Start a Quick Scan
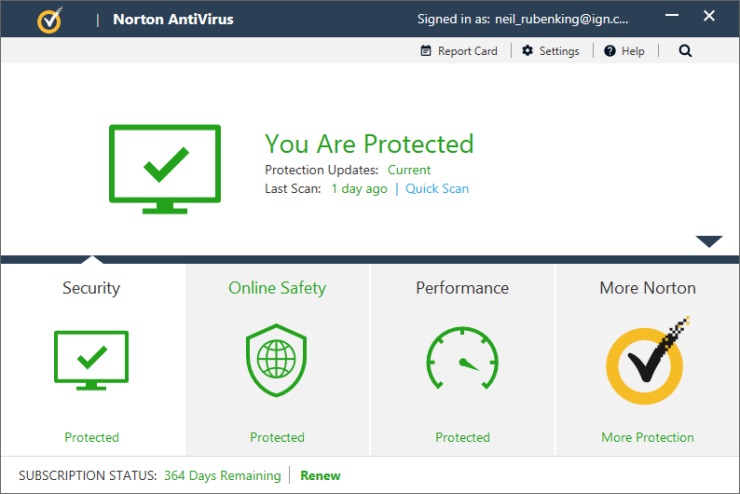 (437, 189)
